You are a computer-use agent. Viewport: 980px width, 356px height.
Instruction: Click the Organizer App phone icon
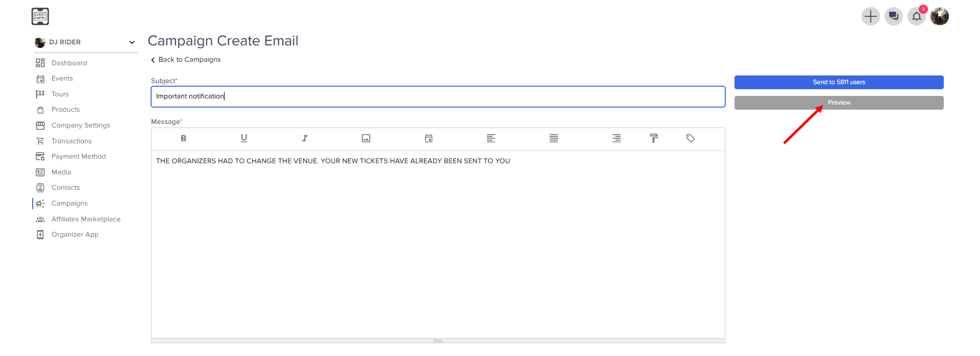coord(40,235)
